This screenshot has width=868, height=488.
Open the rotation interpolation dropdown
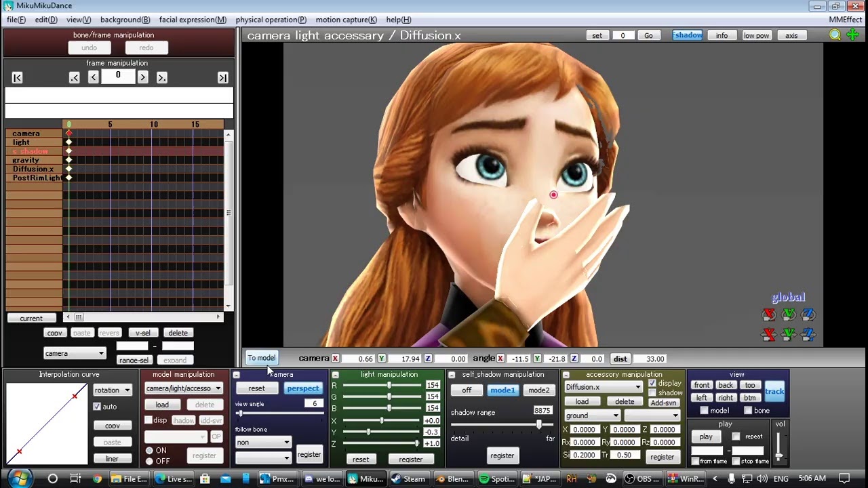[113, 390]
